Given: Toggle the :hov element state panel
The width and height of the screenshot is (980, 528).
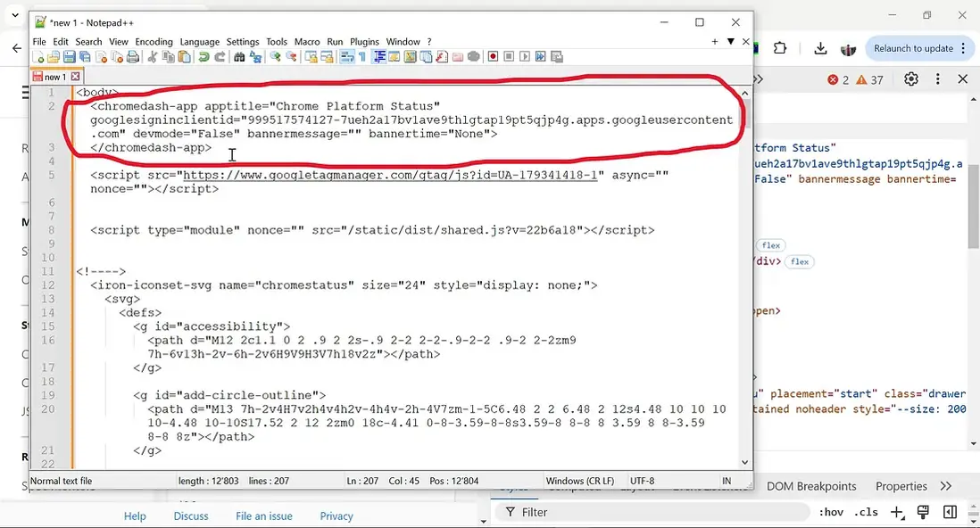Looking at the screenshot, I should [x=831, y=512].
